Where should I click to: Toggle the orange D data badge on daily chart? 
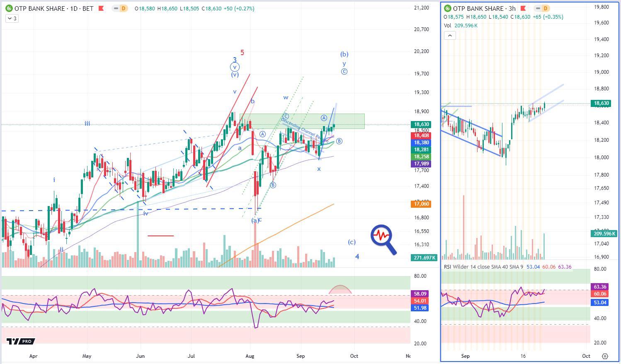123,8
